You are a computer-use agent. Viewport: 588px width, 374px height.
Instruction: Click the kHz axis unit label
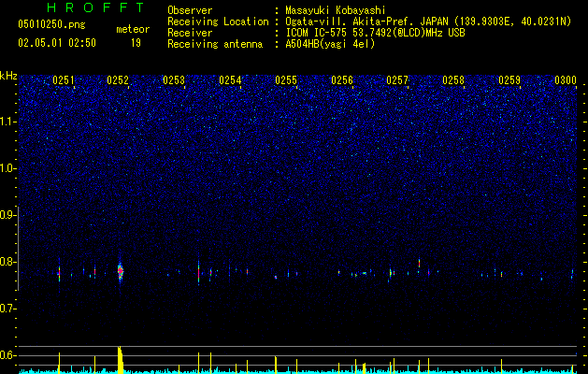(x=8, y=76)
